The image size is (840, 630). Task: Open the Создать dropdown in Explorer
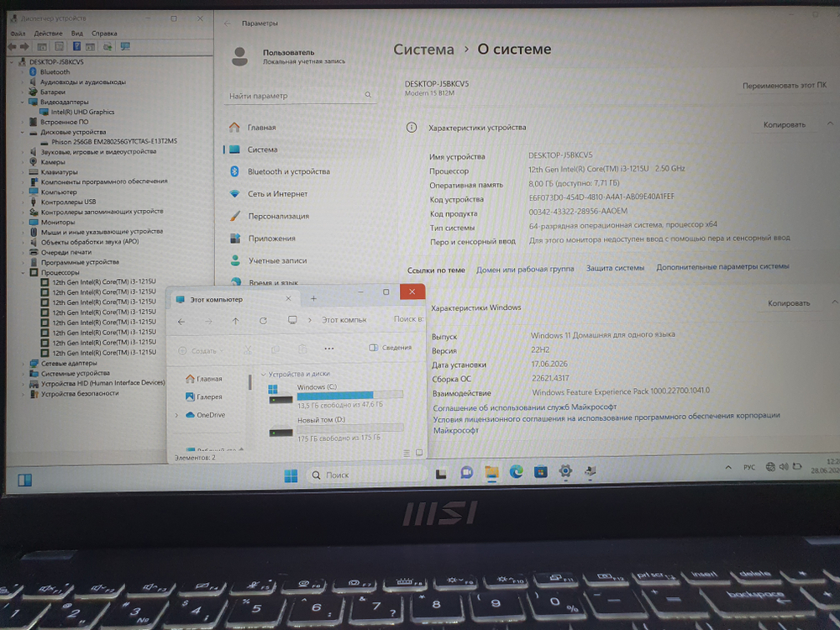coord(201,351)
